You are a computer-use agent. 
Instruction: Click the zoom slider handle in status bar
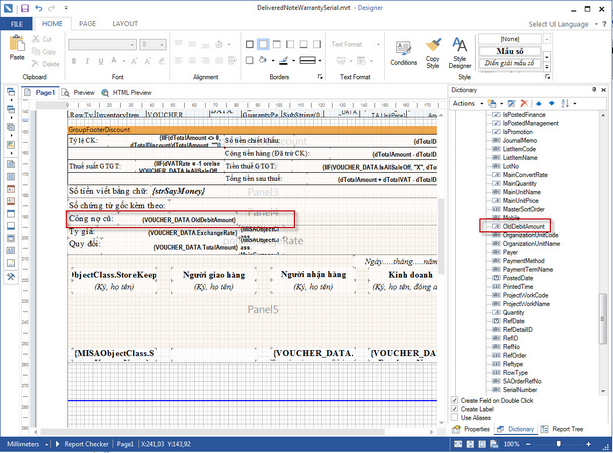(x=559, y=444)
